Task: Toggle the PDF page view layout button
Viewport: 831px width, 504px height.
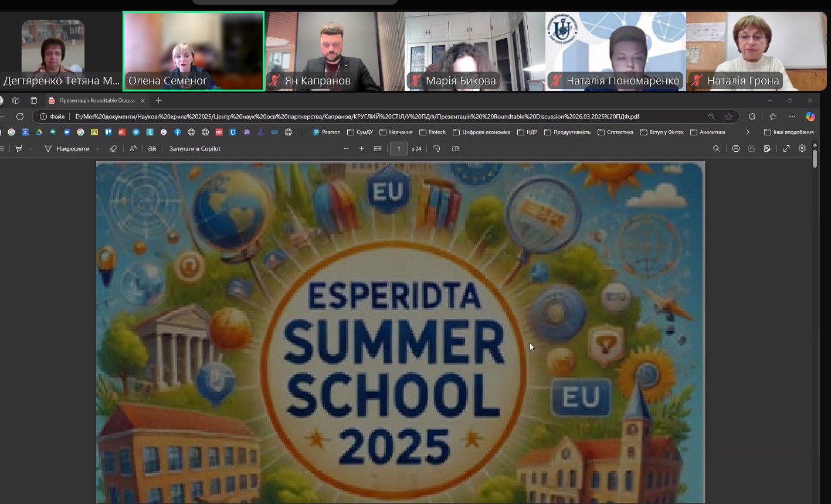Action: (456, 149)
